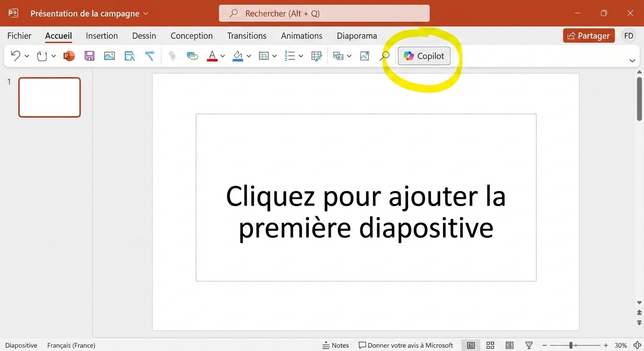644x351 pixels.
Task: Open the font color dropdown arrow
Action: (x=223, y=56)
